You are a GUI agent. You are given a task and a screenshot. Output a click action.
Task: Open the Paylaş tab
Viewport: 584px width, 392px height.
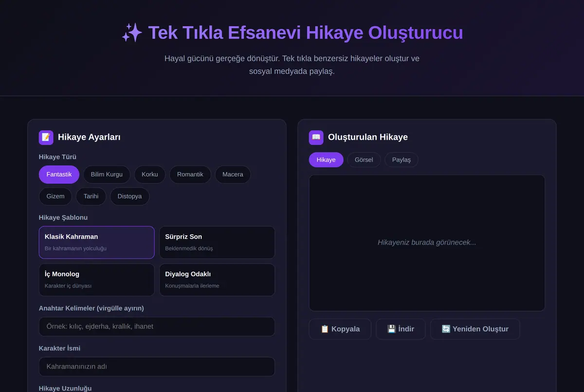(401, 160)
